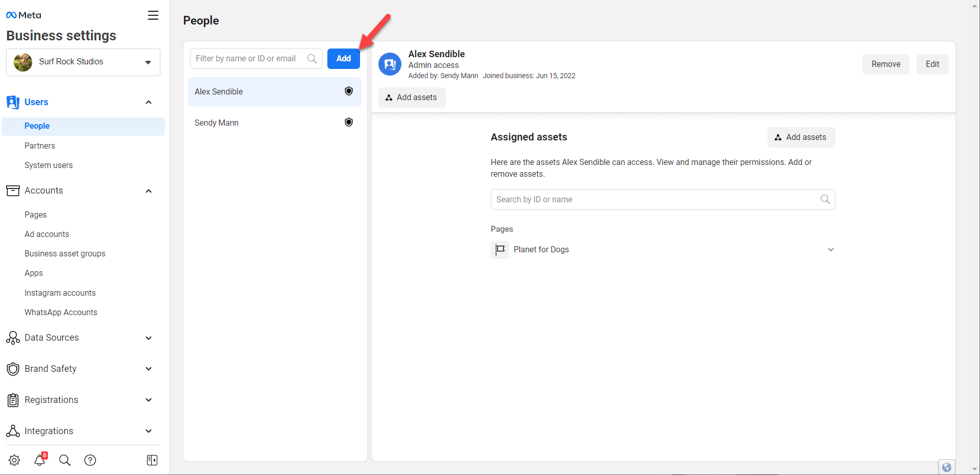Viewport: 980px width, 475px height.
Task: Click the Accounts section icon
Action: pyautogui.click(x=13, y=191)
